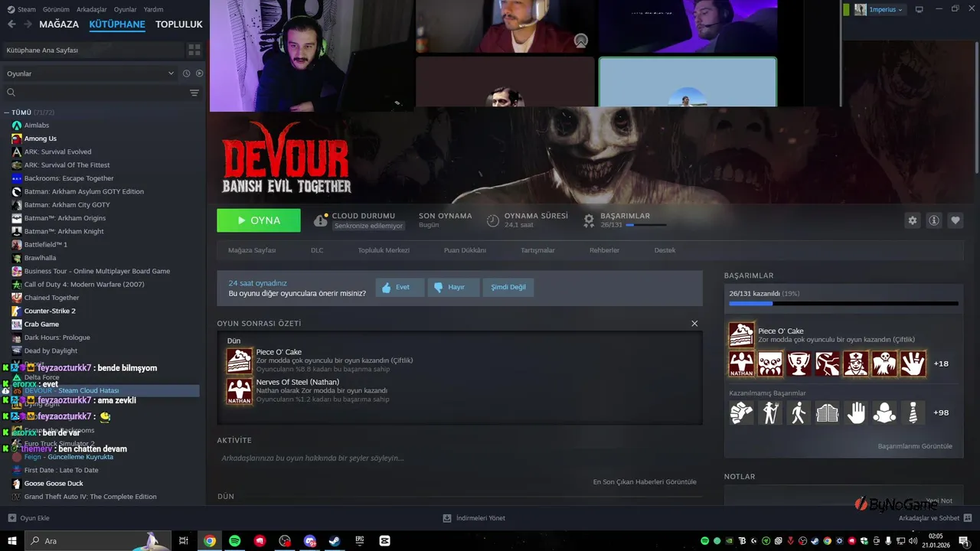Screen dimensions: 980x551
Task: Click the Cloud Durumu cloud icon
Action: [x=321, y=220]
